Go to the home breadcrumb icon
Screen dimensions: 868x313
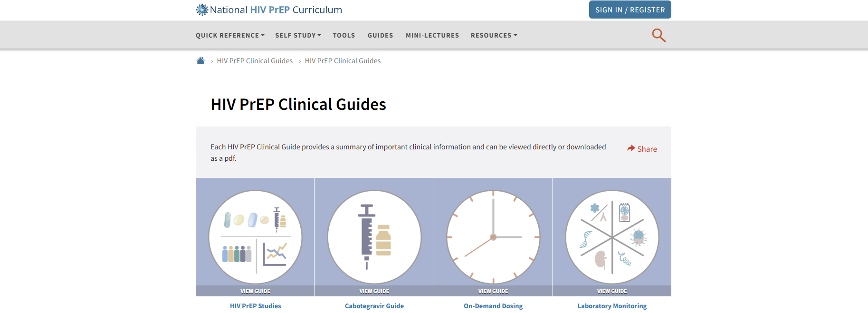tap(200, 61)
